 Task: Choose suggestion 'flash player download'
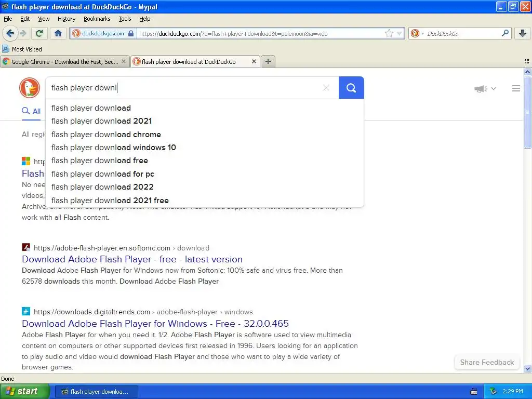coord(205,108)
